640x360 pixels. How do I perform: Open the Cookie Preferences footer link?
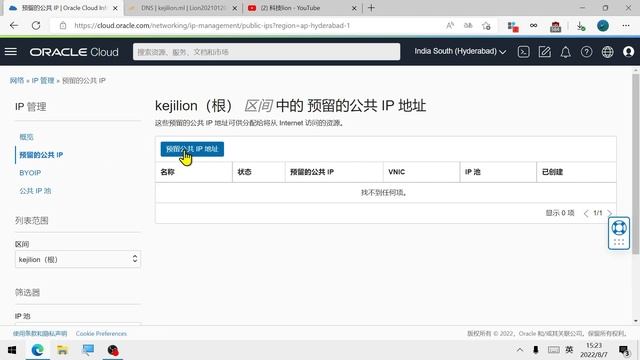tap(101, 333)
